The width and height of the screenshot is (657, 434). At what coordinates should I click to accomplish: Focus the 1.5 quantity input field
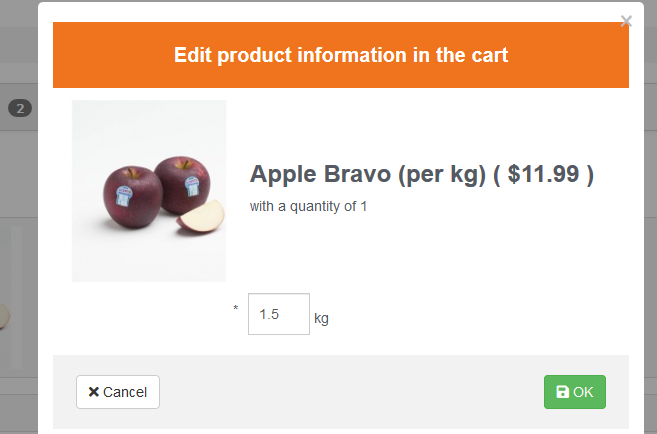coord(278,314)
